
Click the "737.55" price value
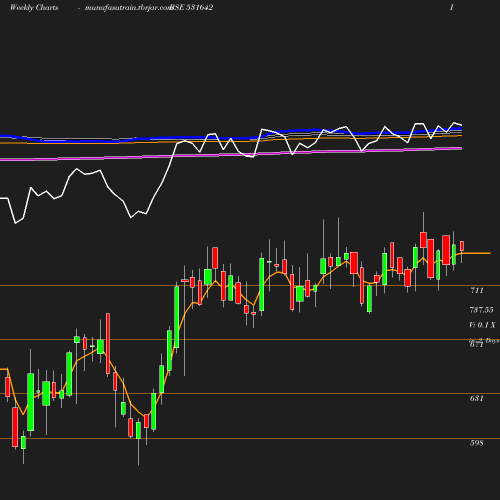click(481, 310)
